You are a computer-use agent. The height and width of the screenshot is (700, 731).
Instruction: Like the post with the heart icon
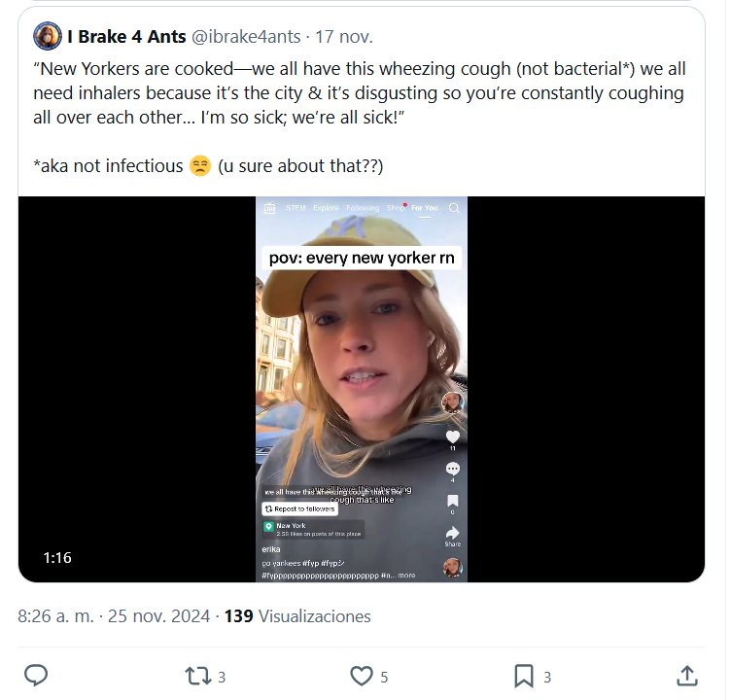pos(361,675)
